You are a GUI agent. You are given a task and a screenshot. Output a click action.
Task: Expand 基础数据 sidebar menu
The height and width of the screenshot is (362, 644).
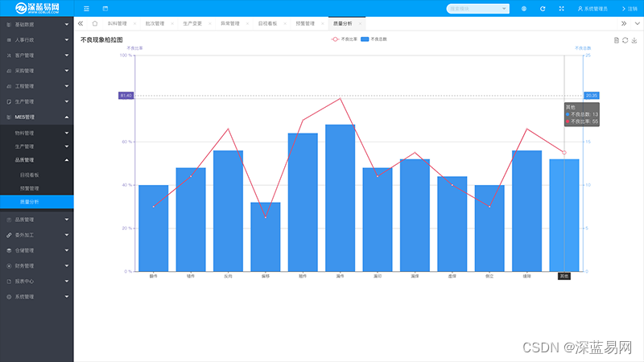tap(36, 25)
